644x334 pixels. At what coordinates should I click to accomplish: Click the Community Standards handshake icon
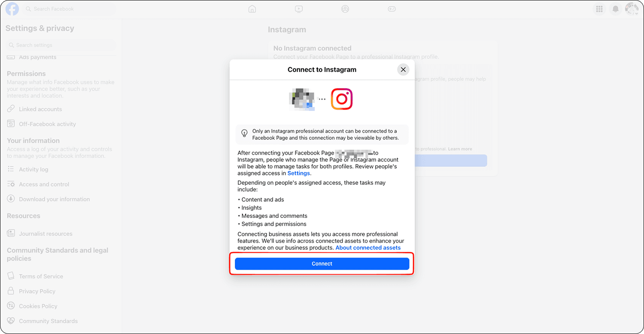[x=11, y=321]
